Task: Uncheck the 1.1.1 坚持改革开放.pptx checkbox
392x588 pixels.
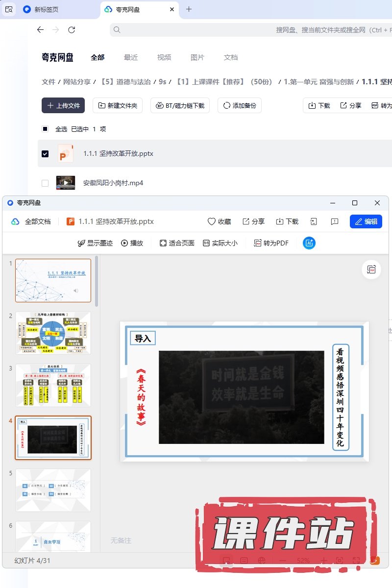Action: pos(45,154)
